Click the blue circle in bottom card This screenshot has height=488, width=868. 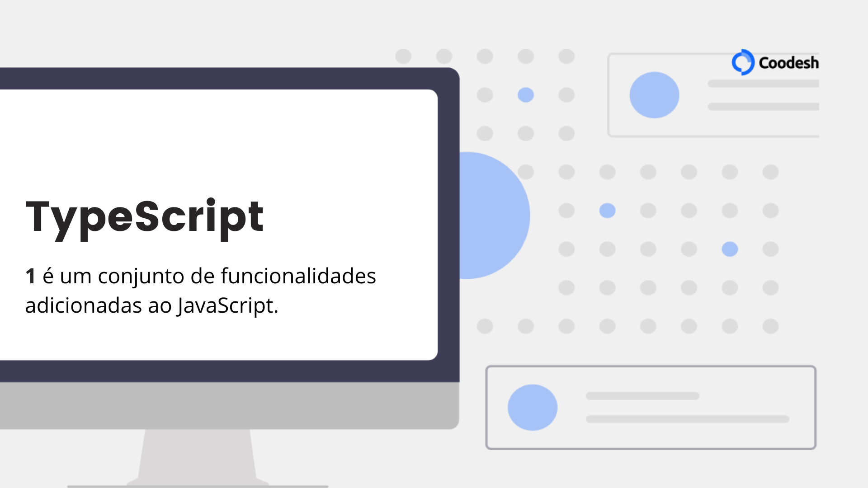click(533, 407)
